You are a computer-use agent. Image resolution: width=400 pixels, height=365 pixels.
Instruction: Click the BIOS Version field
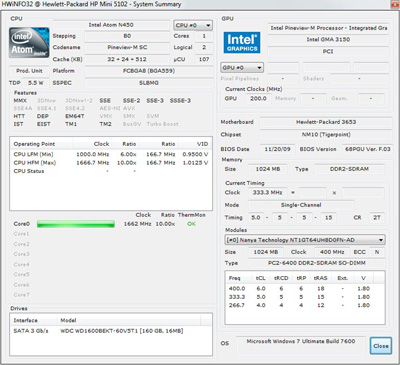pyautogui.click(x=367, y=149)
